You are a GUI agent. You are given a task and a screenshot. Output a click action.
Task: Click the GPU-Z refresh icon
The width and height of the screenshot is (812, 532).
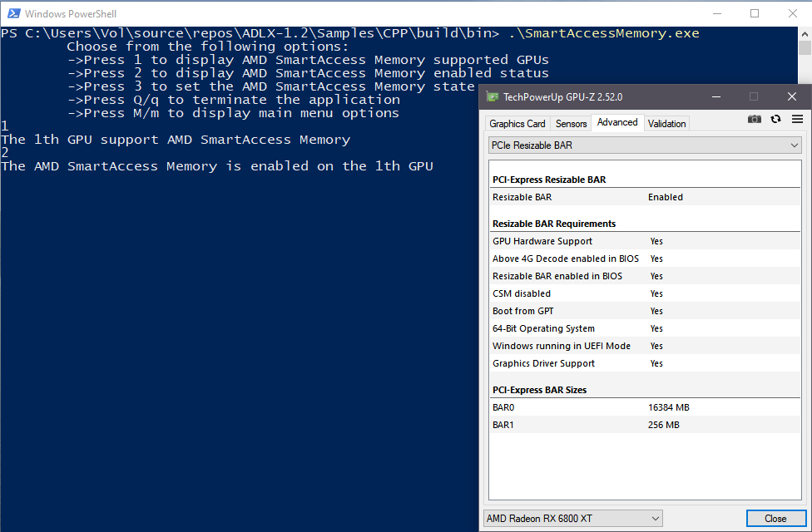(x=775, y=119)
